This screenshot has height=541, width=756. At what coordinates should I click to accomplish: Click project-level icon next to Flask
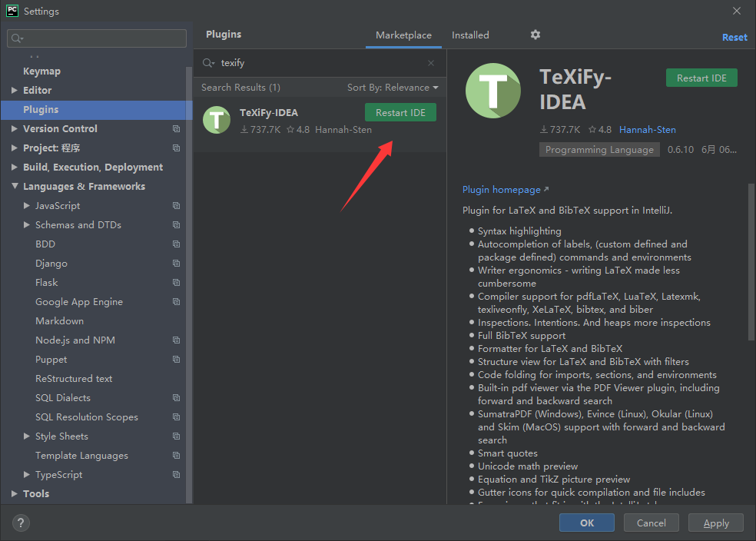(x=177, y=283)
